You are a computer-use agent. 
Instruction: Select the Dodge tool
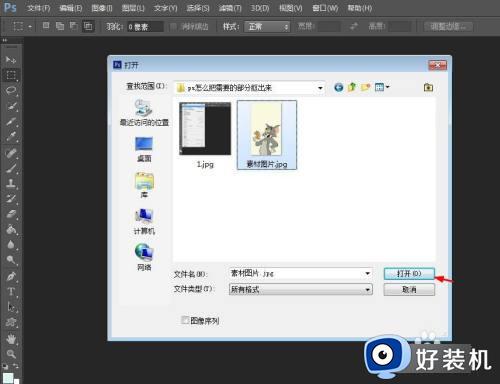11,259
